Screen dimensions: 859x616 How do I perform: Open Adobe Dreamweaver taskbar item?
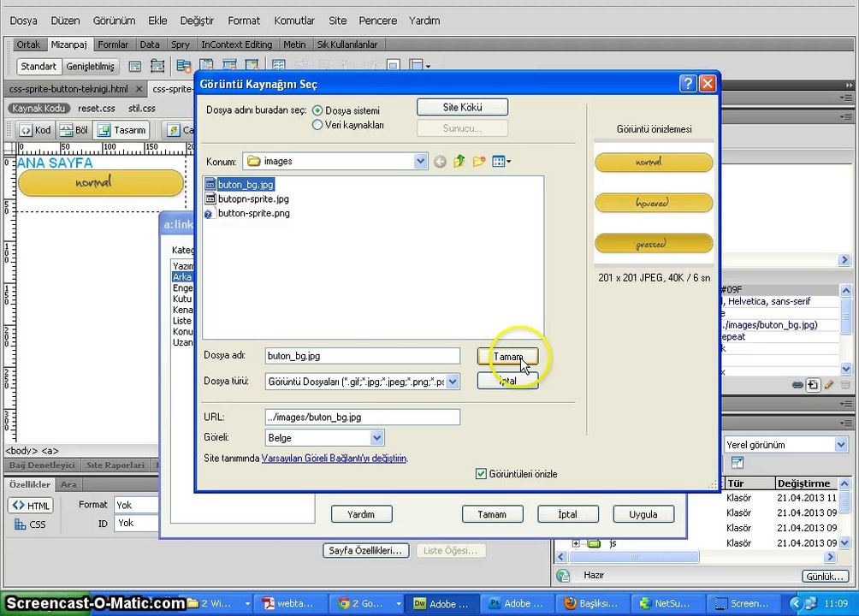[442, 603]
